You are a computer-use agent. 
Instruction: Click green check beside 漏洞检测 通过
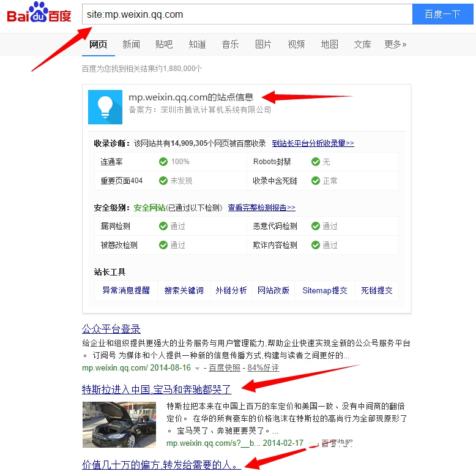click(163, 226)
